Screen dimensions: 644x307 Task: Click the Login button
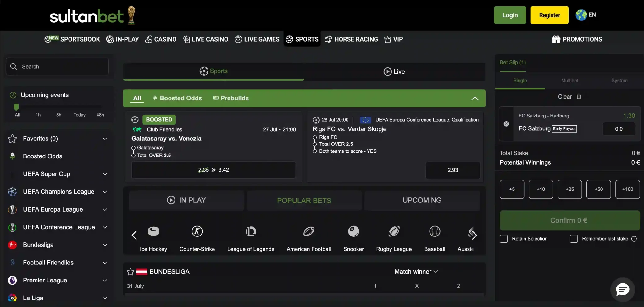pyautogui.click(x=510, y=15)
